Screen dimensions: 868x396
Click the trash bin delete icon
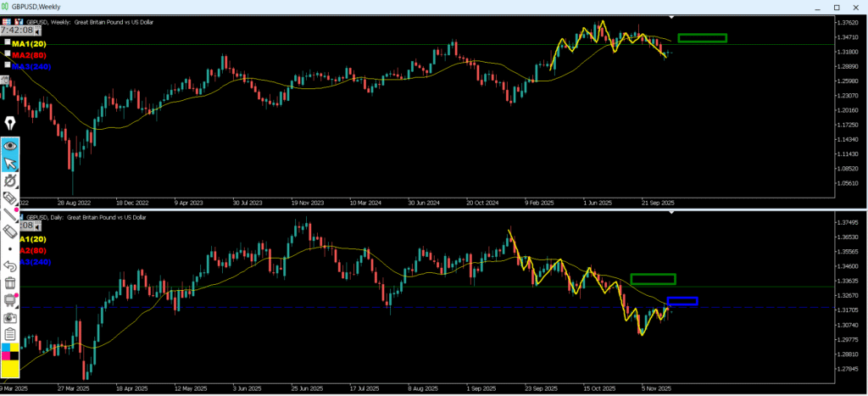tap(10, 282)
